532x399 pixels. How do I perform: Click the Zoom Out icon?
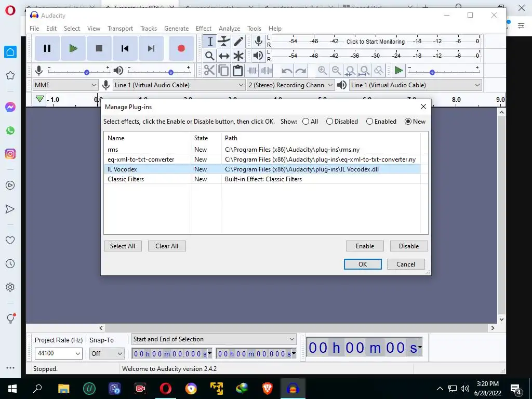point(336,71)
